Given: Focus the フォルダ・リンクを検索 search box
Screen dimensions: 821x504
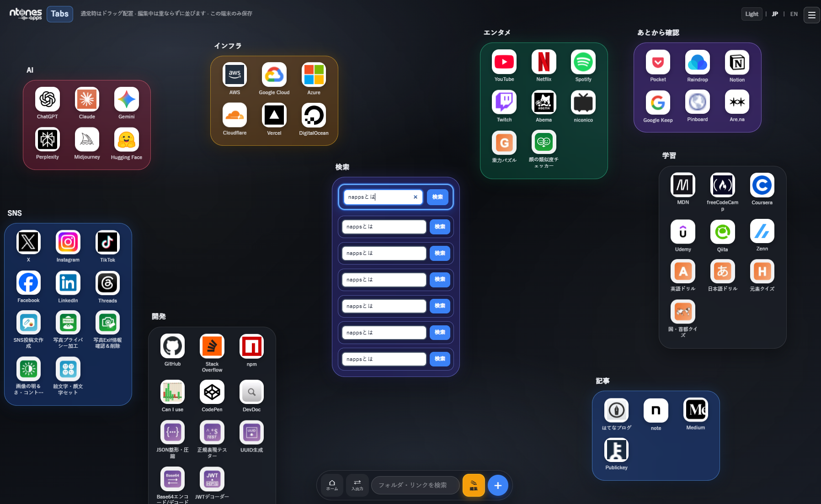Looking at the screenshot, I should pos(416,485).
